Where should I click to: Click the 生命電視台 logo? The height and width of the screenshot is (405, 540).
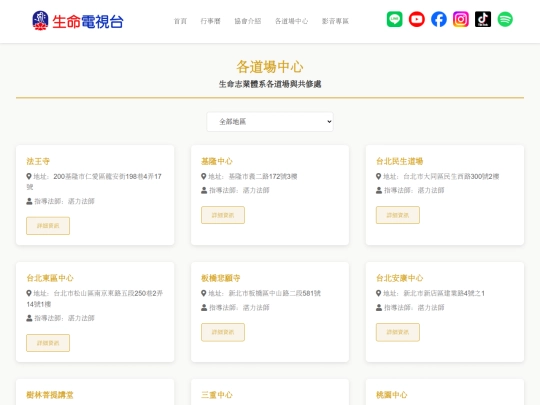[78, 21]
